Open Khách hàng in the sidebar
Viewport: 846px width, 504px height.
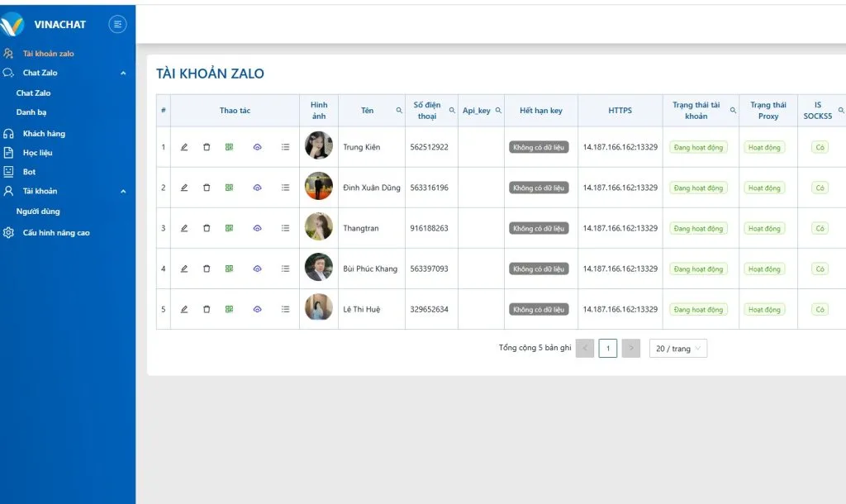coord(44,134)
